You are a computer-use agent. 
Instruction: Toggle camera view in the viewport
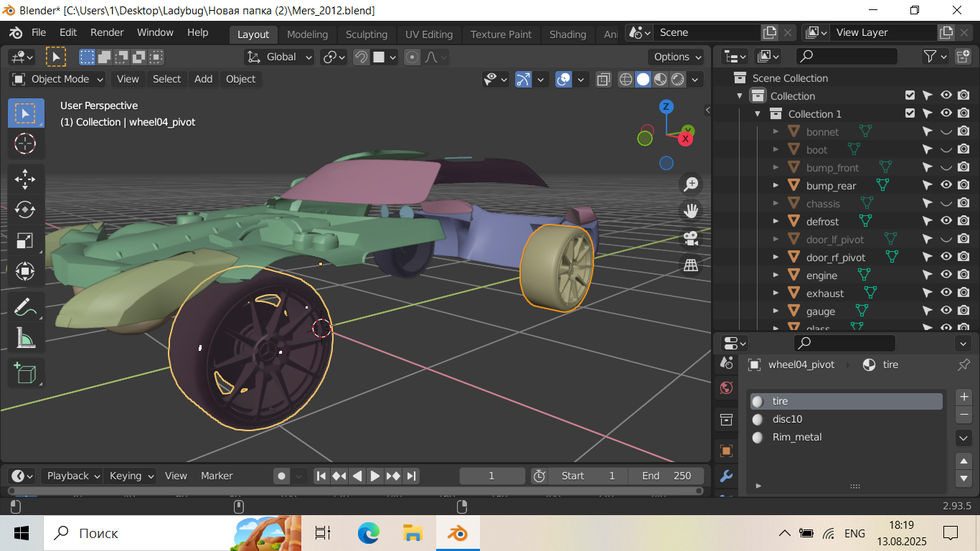tap(691, 238)
